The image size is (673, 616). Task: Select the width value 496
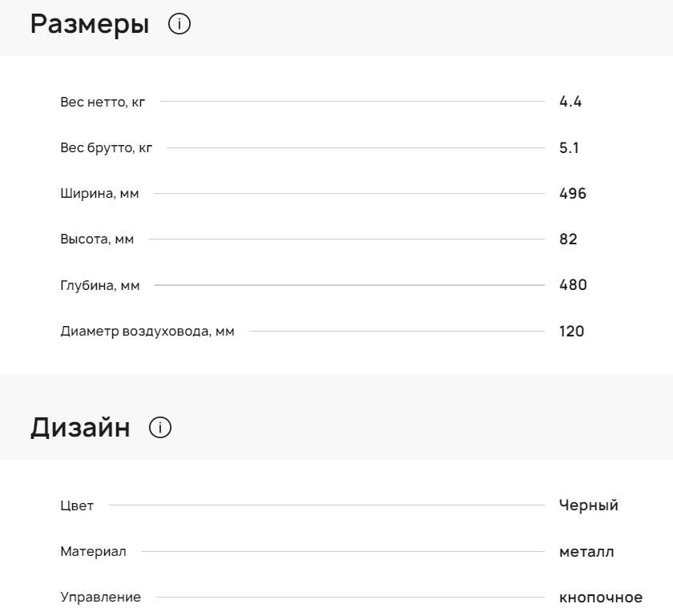point(573,194)
